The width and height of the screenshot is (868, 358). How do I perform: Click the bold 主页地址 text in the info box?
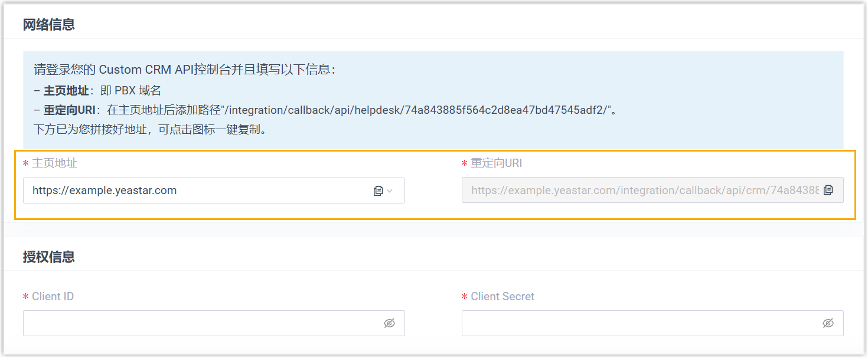click(x=66, y=91)
